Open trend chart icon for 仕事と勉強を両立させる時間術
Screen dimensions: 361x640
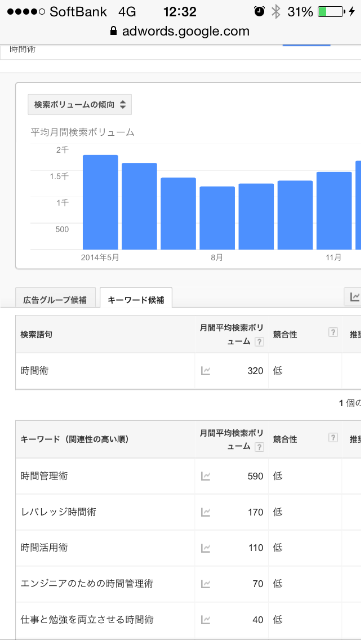pyautogui.click(x=205, y=620)
